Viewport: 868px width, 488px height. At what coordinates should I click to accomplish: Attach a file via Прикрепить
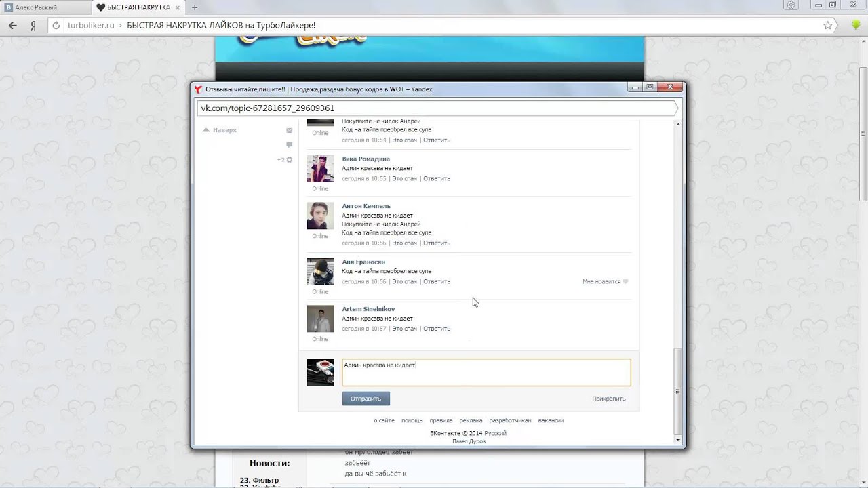[x=609, y=399]
